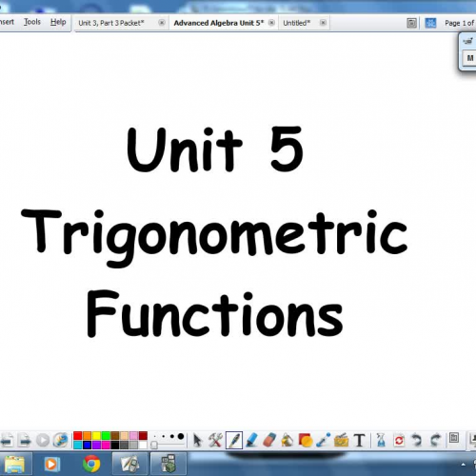
Task: Click the green cube app taskbar button
Action: coord(169,464)
